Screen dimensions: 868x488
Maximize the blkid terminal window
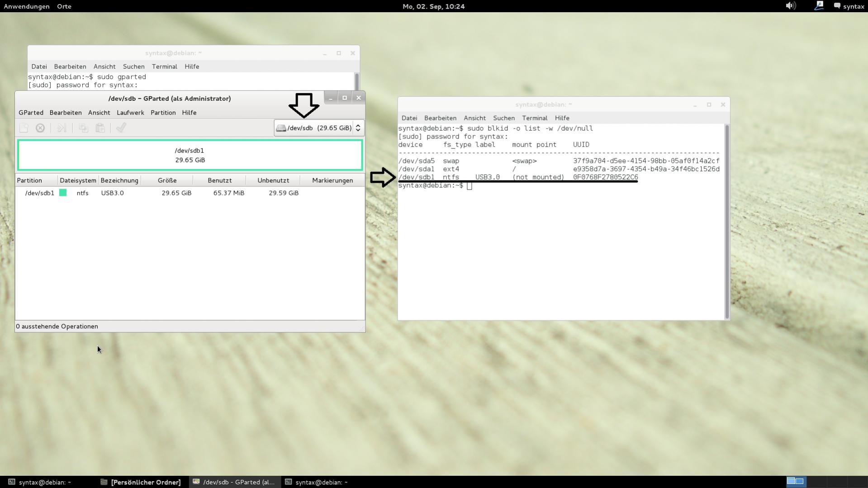point(709,104)
